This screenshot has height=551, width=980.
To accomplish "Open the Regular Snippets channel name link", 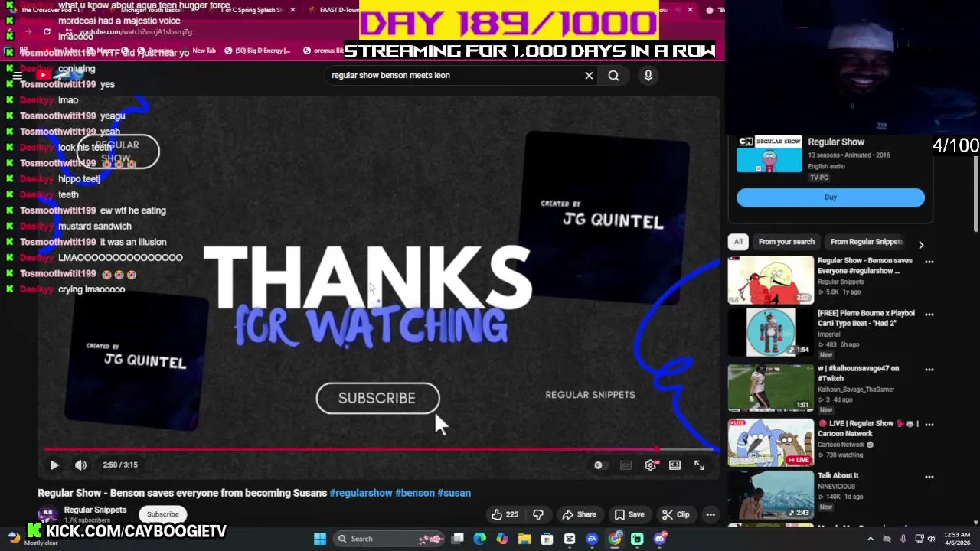I will click(x=95, y=510).
